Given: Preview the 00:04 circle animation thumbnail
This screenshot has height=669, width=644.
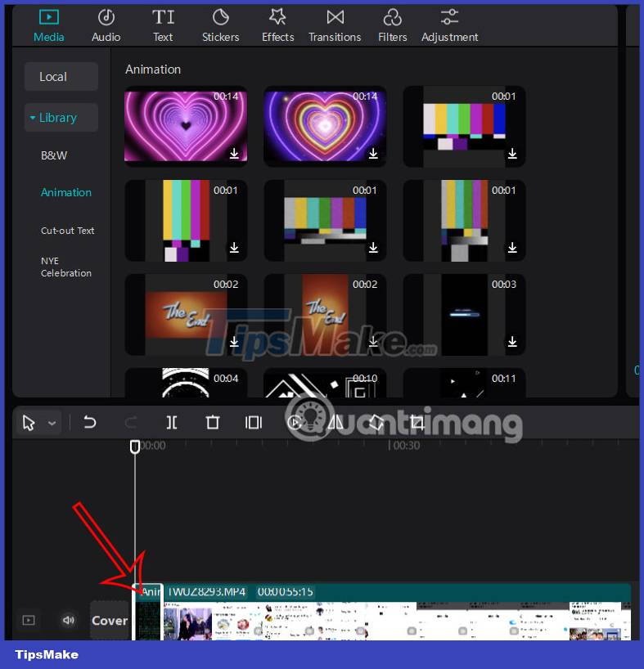Looking at the screenshot, I should pyautogui.click(x=186, y=383).
